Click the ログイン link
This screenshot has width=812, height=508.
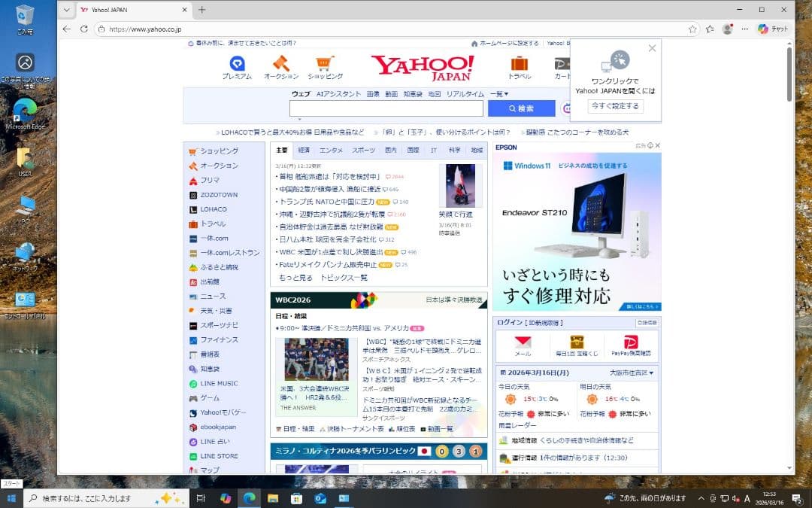click(510, 322)
